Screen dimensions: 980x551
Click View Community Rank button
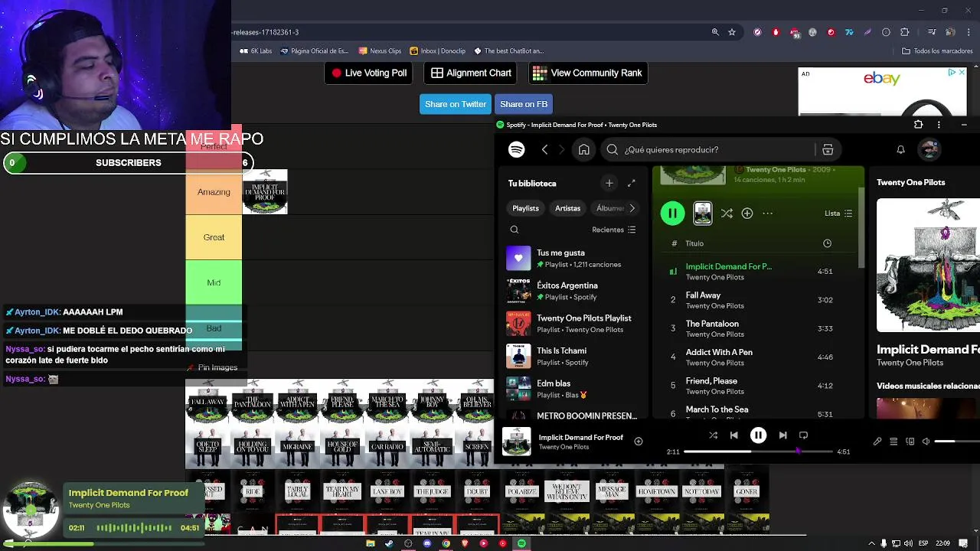[587, 73]
